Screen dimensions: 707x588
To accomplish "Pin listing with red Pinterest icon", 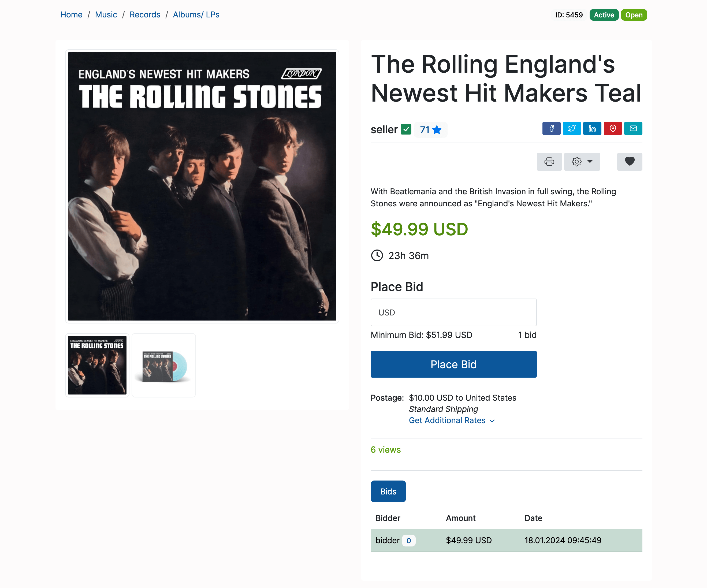I will [x=612, y=128].
